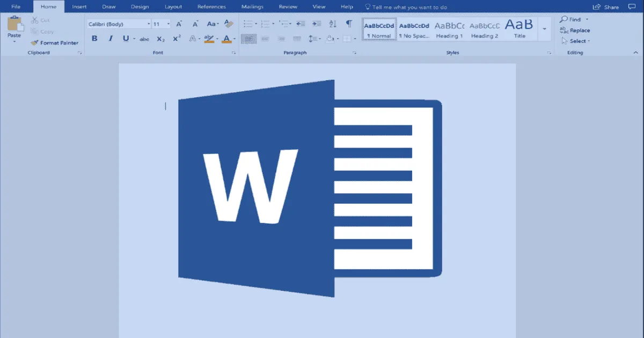This screenshot has width=644, height=338.
Task: Toggle center paragraph alignment
Action: 265,38
